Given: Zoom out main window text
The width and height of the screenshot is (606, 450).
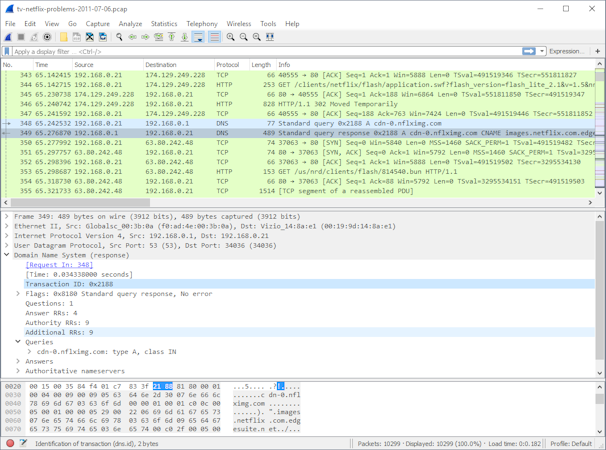Looking at the screenshot, I should (243, 37).
